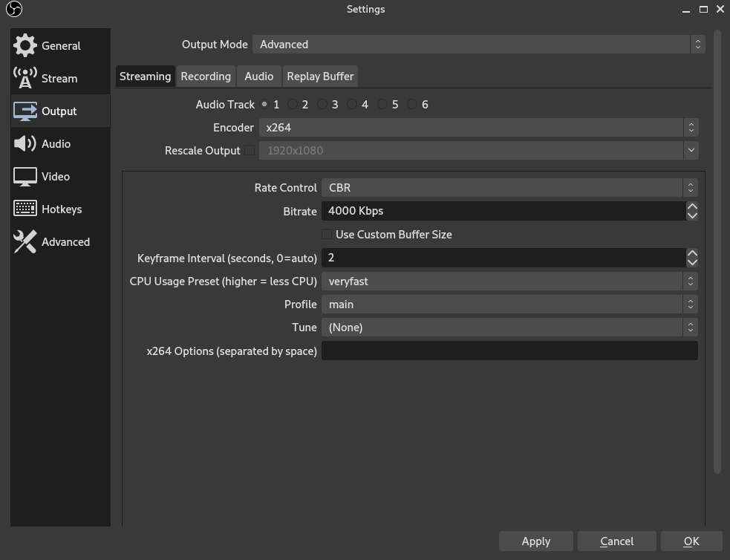This screenshot has height=560, width=730.
Task: Increase Keyframe Interval with up arrow
Action: click(x=692, y=253)
